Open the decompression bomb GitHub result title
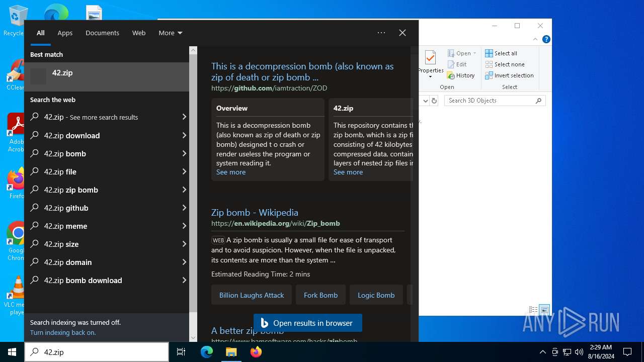The height and width of the screenshot is (362, 644). pos(302,71)
